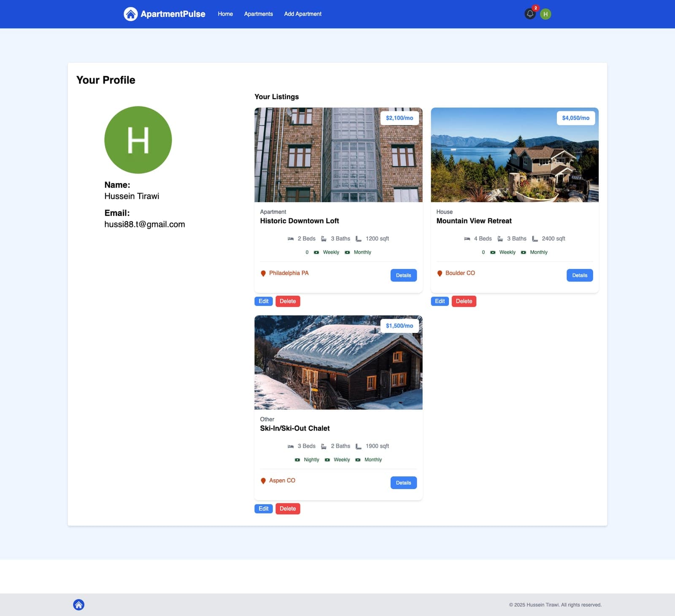Screen dimensions: 675x616
Task: Click the Your Listings heading
Action: coord(277,97)
